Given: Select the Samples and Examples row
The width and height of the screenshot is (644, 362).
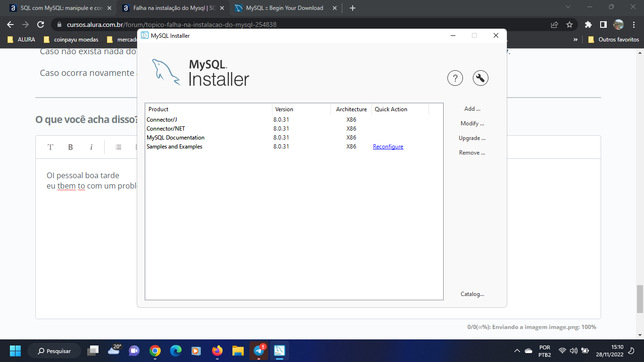Looking at the screenshot, I should [x=294, y=147].
